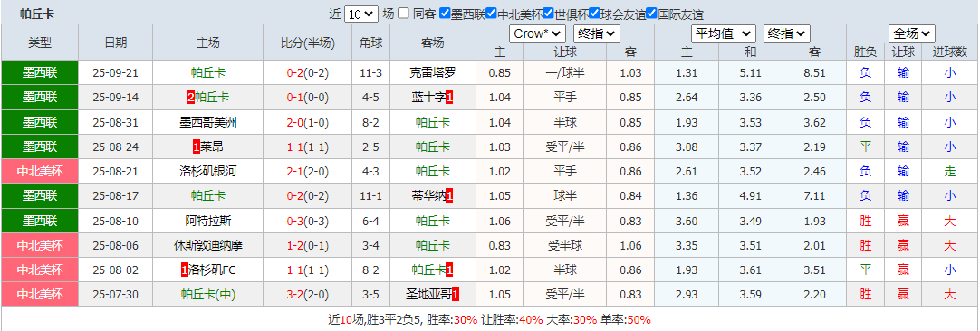The height and width of the screenshot is (331, 980).
Task: Click handicap 受半球 in the 休斯敦迪纳摩 row
Action: point(565,245)
